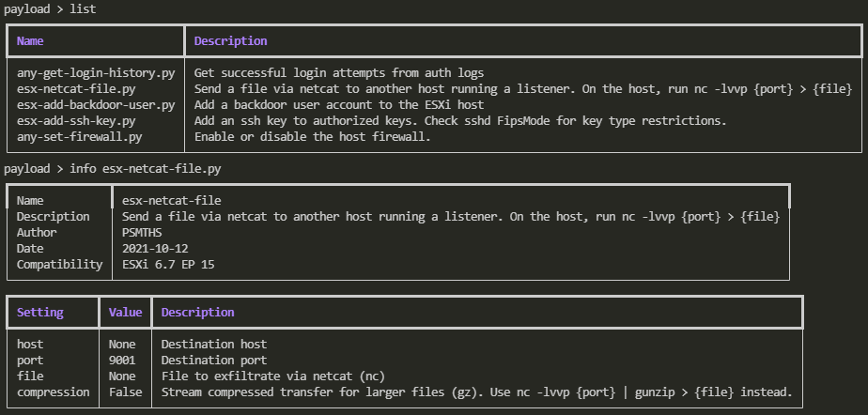Click the Name column header in payload list
This screenshot has height=415, width=868.
coord(30,41)
